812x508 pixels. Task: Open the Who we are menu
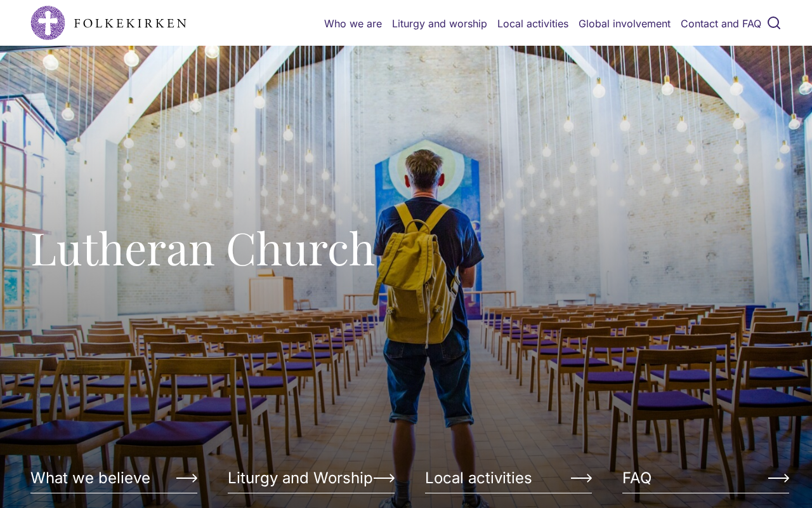pos(353,23)
